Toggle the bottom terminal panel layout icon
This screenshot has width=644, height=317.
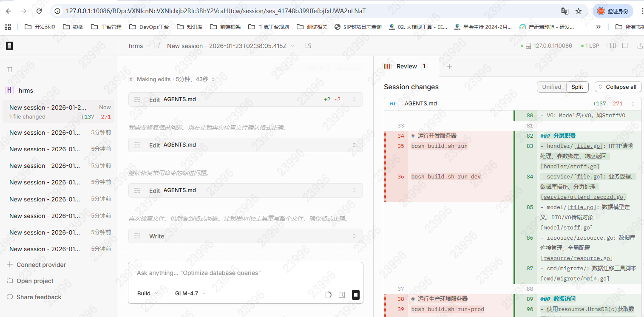[625, 45]
